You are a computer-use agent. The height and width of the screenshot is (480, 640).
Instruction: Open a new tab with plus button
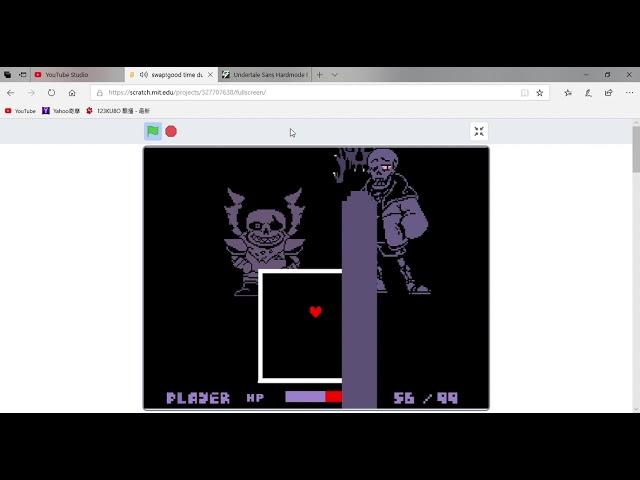[320, 75]
